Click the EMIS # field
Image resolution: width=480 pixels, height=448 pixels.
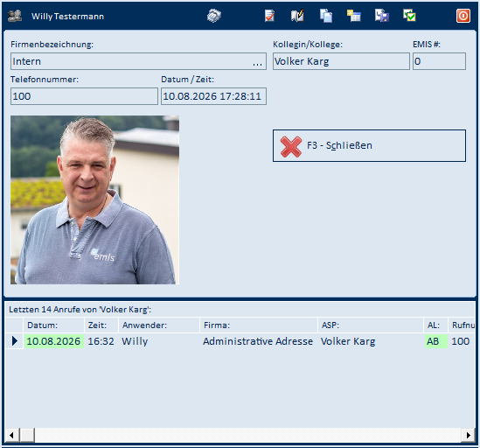[x=439, y=61]
